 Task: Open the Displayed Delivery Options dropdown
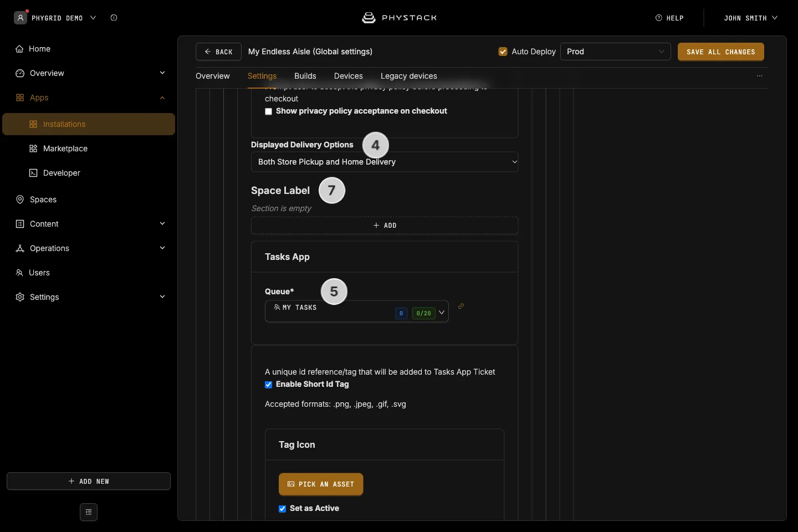(385, 162)
